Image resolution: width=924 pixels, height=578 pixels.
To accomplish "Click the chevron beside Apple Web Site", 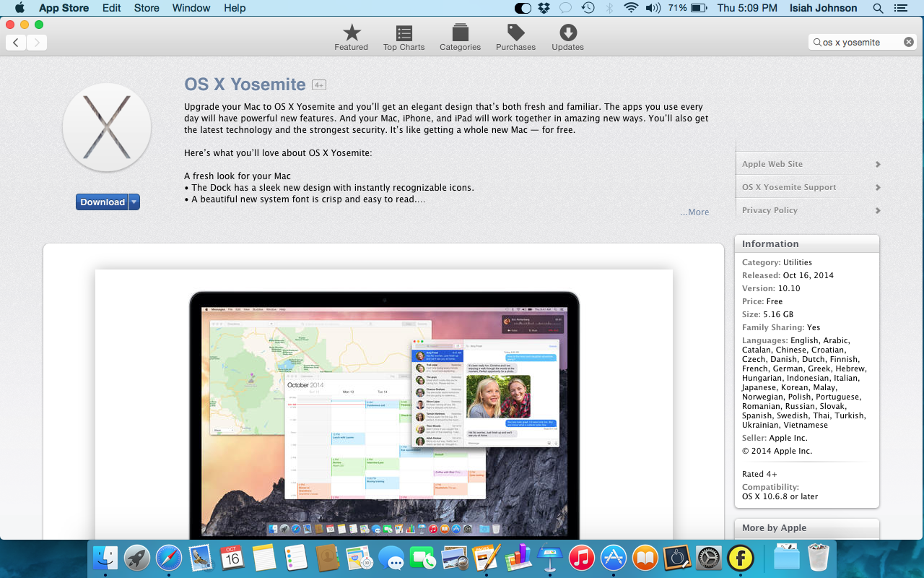I will pyautogui.click(x=878, y=164).
